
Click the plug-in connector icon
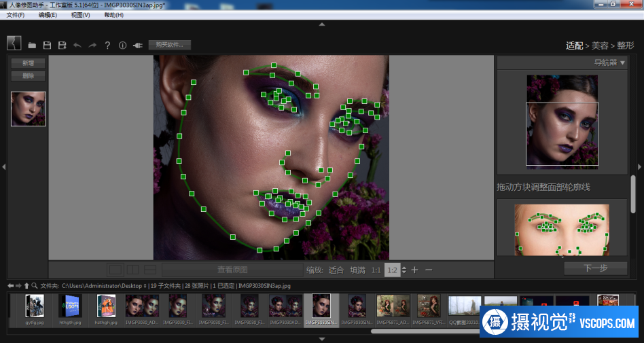pos(138,46)
